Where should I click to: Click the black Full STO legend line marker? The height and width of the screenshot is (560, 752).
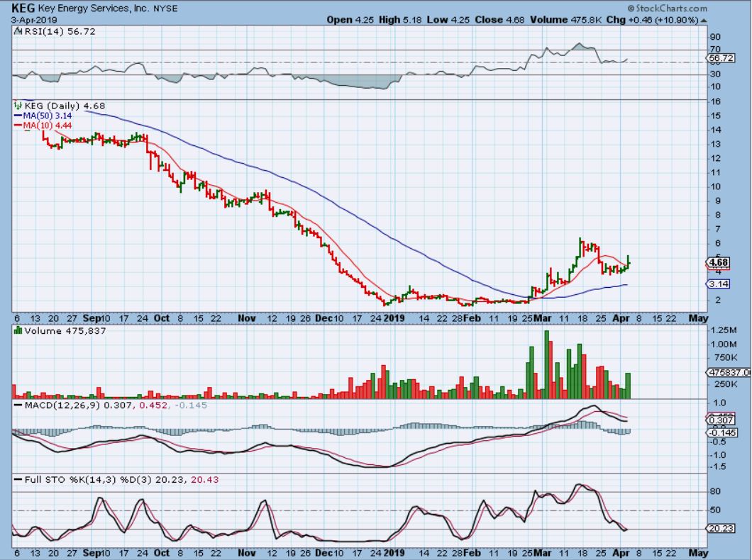pos(18,479)
